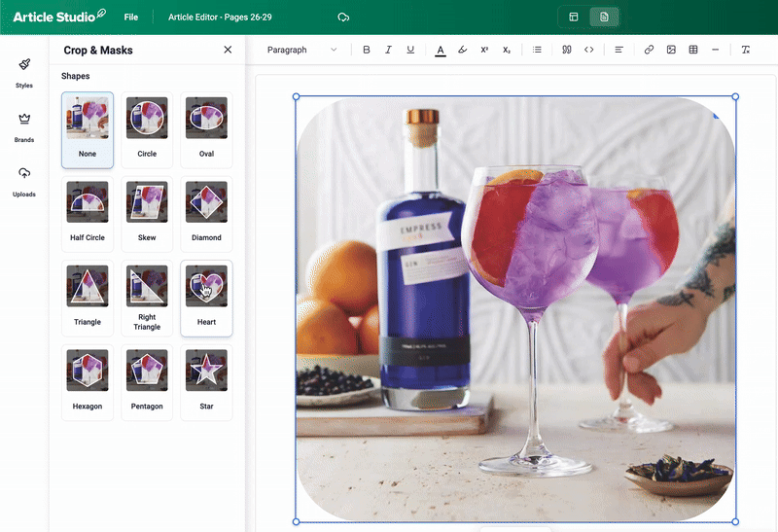Click the insert link icon

pos(649,50)
